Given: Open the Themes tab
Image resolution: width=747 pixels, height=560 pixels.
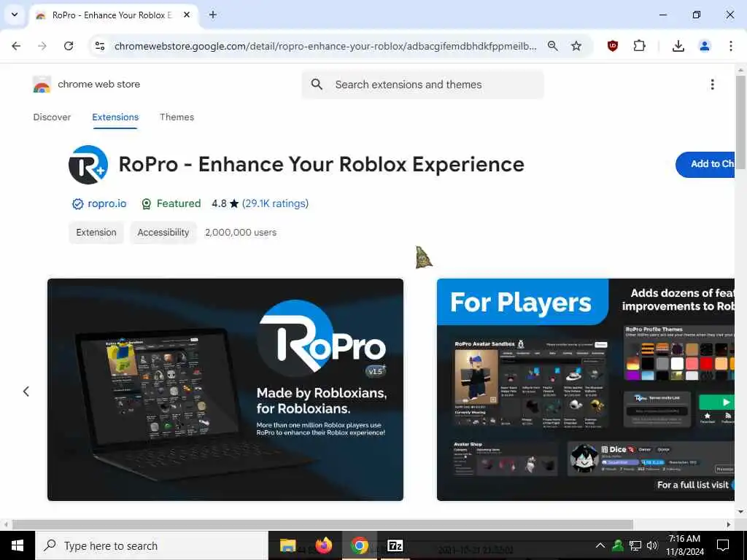Looking at the screenshot, I should tap(177, 117).
